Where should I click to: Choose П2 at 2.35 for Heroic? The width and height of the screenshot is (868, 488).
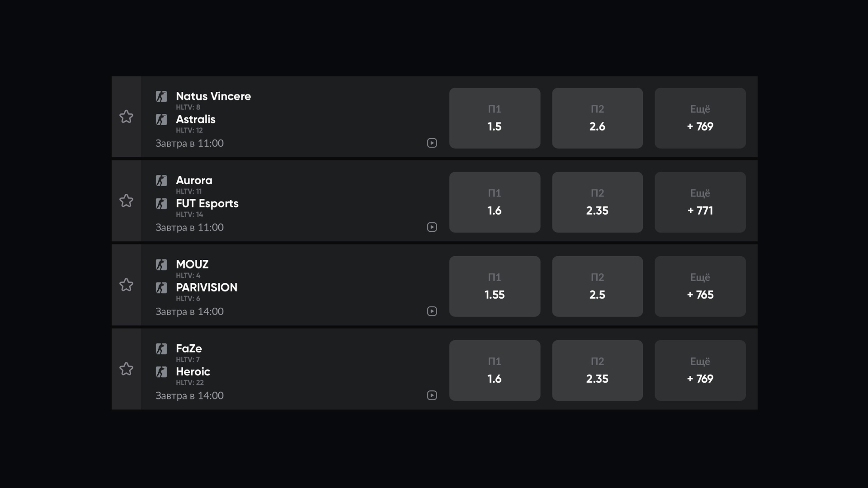pos(597,370)
